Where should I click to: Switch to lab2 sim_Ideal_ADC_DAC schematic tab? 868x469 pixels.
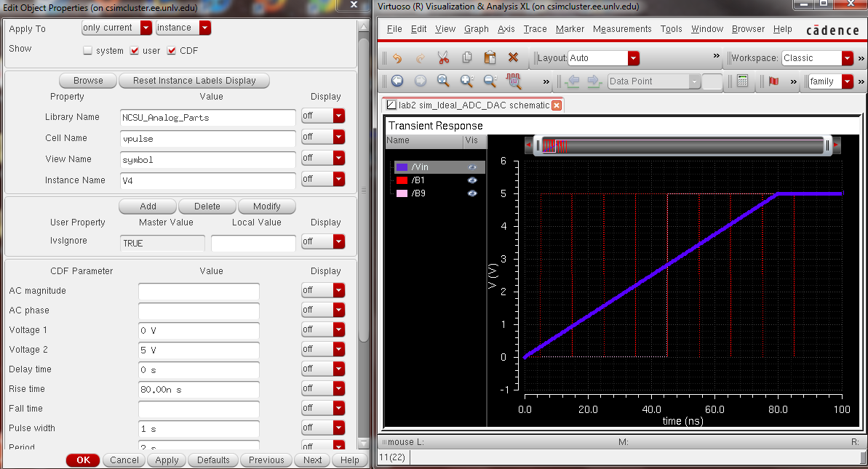(x=473, y=105)
